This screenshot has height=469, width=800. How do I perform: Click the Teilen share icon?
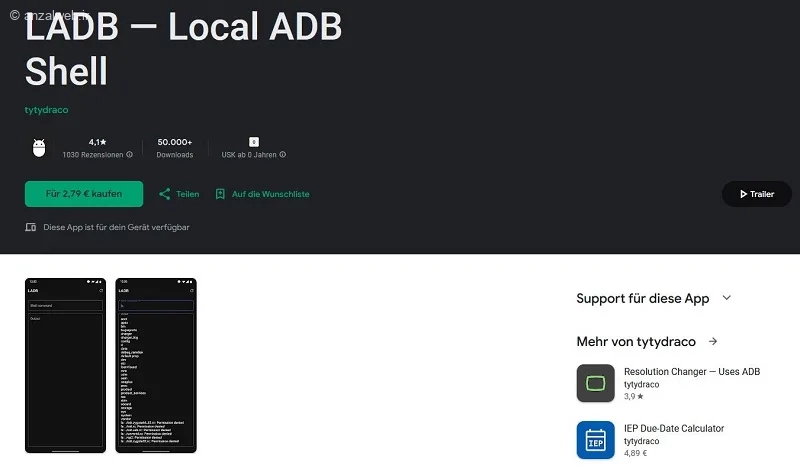pyautogui.click(x=164, y=194)
